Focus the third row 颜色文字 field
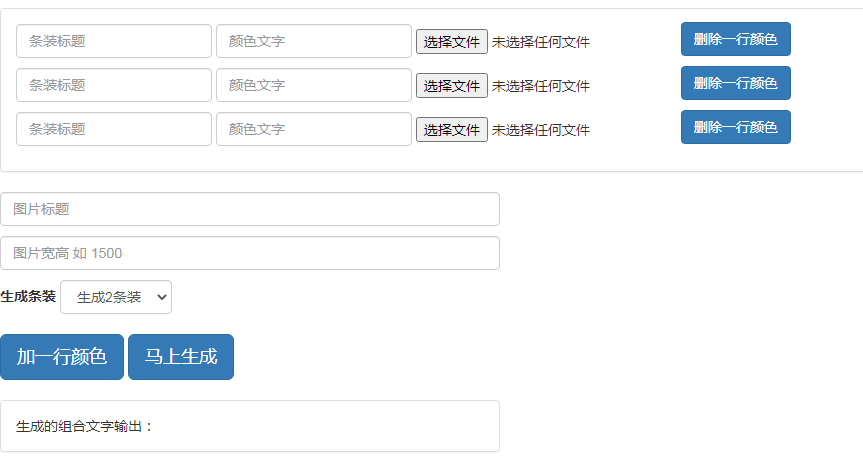The height and width of the screenshot is (472, 863). (314, 129)
